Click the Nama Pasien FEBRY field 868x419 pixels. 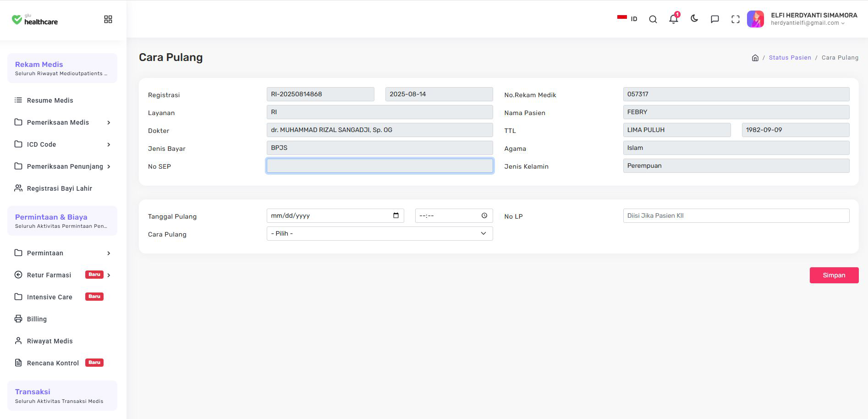point(736,112)
